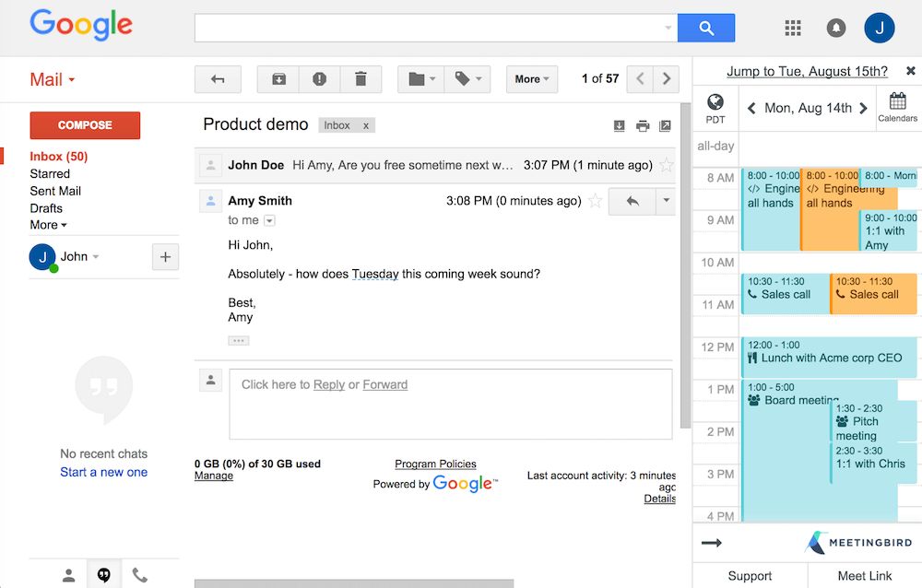Star Amy Smith's message

(x=596, y=201)
